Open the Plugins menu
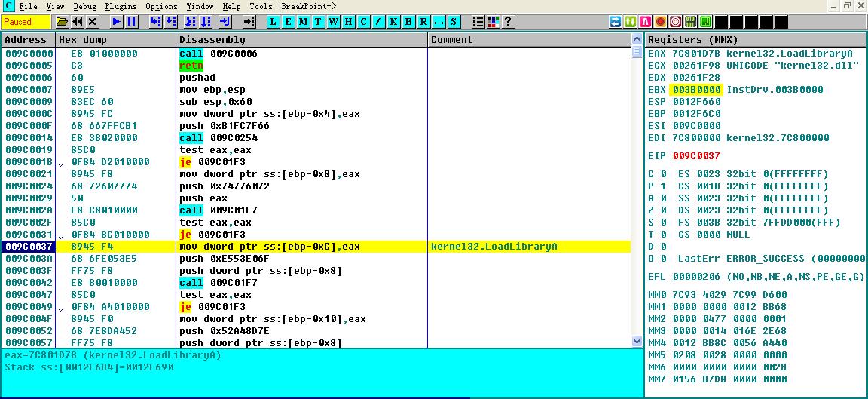The width and height of the screenshot is (868, 399). 121,7
